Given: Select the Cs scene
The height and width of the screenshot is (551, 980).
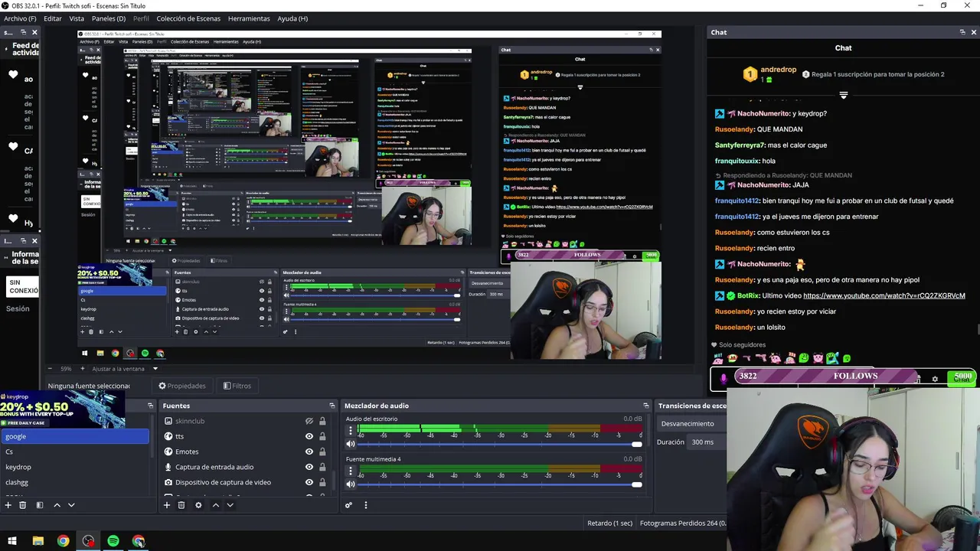Looking at the screenshot, I should (75, 452).
